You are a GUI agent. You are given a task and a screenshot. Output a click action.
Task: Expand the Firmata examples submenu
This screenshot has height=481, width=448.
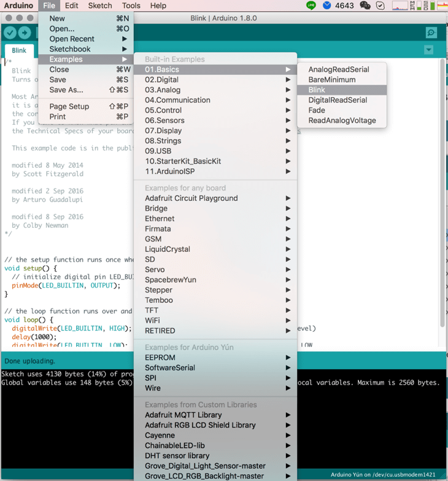tap(215, 229)
